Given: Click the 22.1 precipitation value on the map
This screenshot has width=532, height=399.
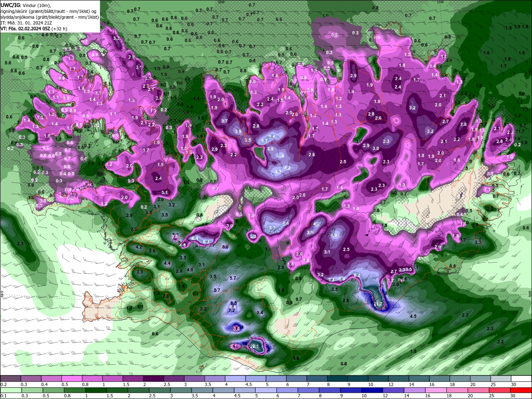Looking at the screenshot, I should coord(254,346).
